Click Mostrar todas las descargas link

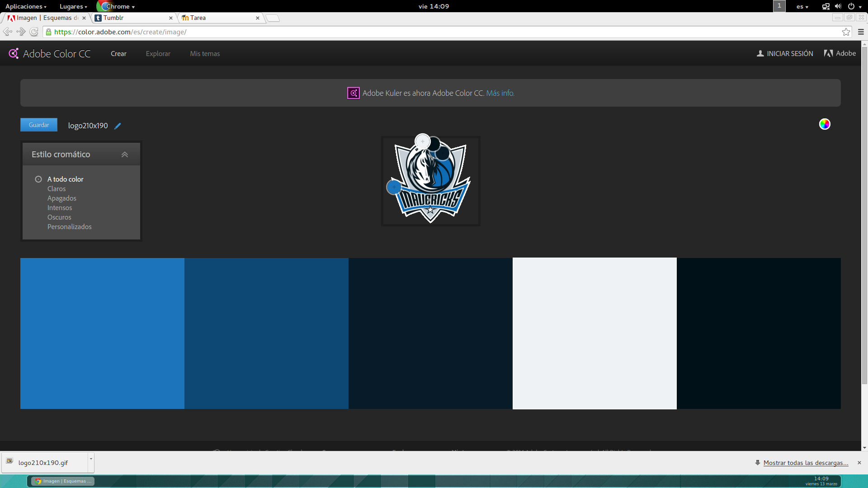click(806, 463)
